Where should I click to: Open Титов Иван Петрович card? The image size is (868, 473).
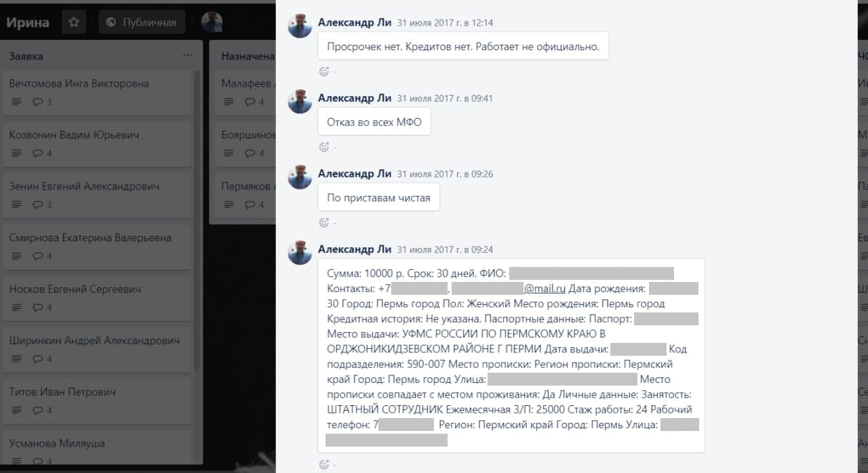(x=98, y=399)
